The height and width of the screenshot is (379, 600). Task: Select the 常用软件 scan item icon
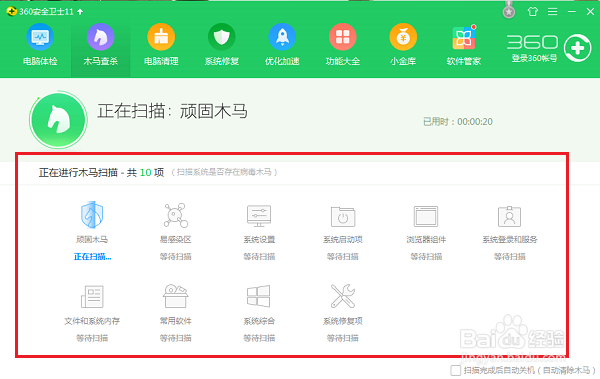point(176,296)
